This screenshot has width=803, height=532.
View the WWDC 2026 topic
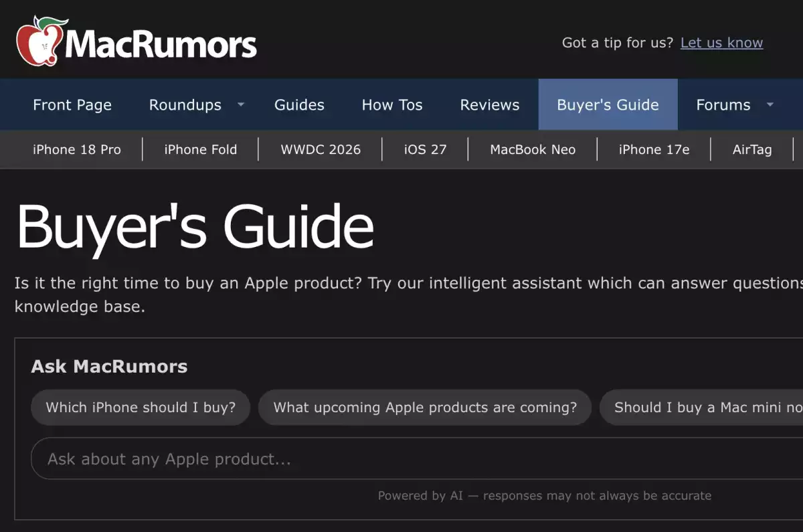pyautogui.click(x=321, y=150)
